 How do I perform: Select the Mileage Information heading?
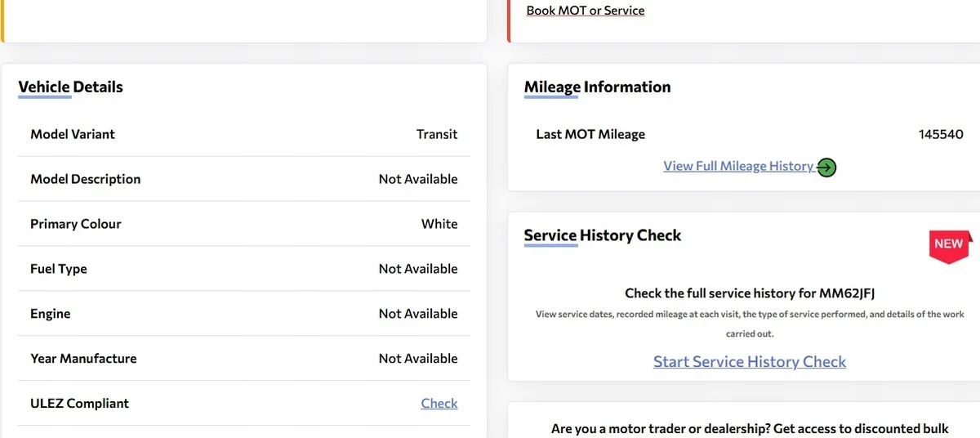(x=597, y=87)
